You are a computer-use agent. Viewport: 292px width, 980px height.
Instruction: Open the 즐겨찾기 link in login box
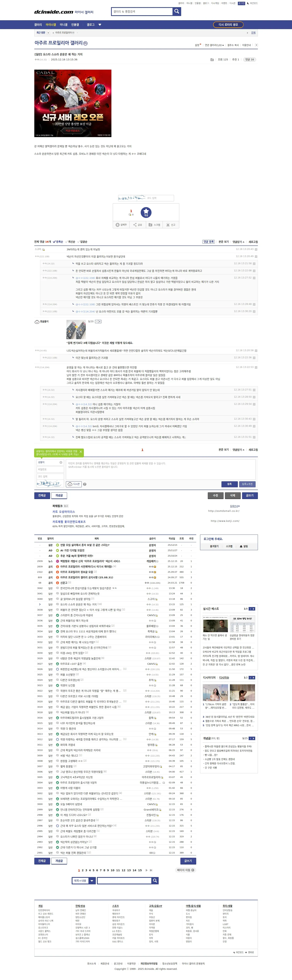pyautogui.click(x=214, y=546)
